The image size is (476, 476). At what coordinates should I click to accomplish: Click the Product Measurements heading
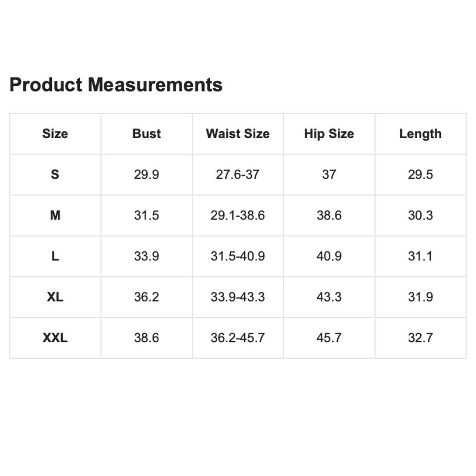(116, 85)
